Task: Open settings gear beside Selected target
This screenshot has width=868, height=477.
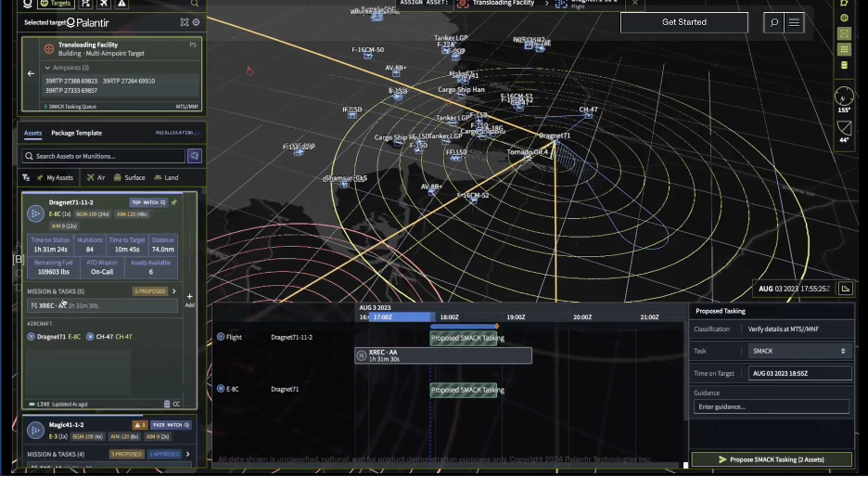Action: (x=196, y=22)
